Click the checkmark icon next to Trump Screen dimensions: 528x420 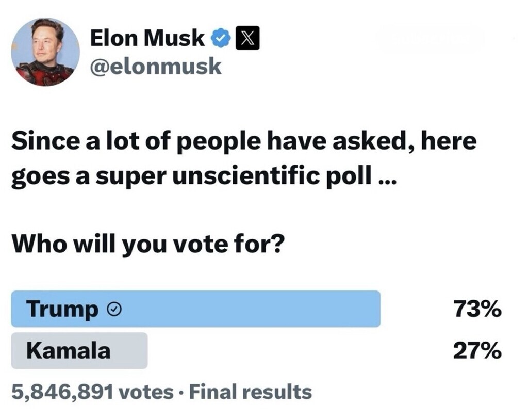(114, 309)
